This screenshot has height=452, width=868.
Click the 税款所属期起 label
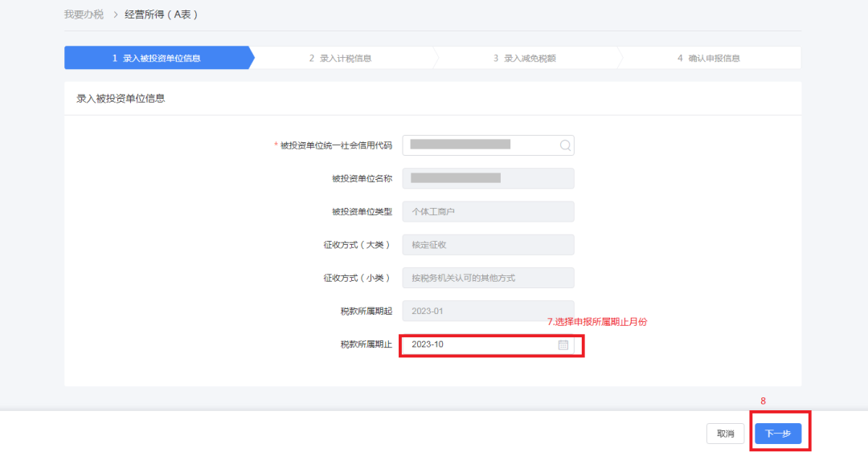pyautogui.click(x=366, y=311)
